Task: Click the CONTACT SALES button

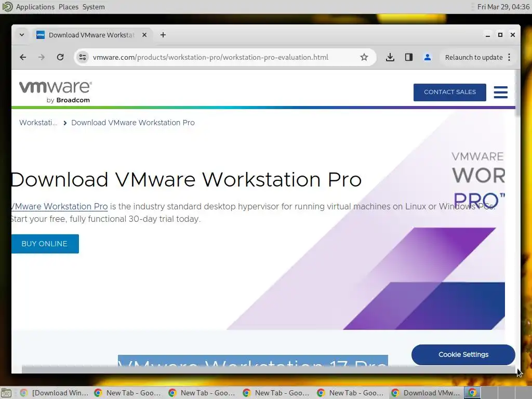Action: [449, 92]
